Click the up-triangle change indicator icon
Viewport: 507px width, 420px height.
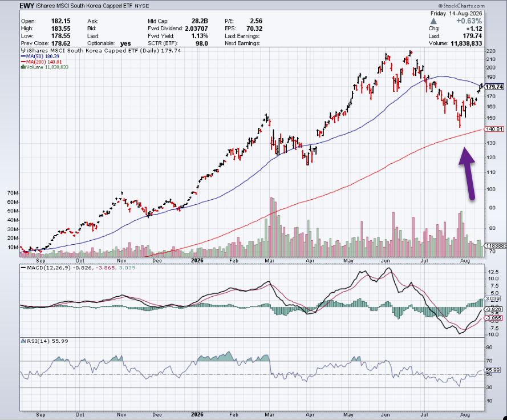pos(433,21)
